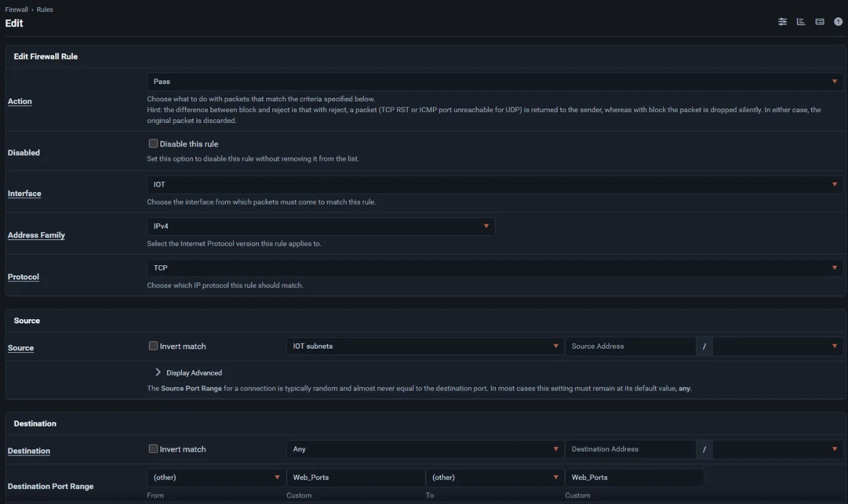
Task: Go to Rules breadcrumb
Action: (45, 10)
